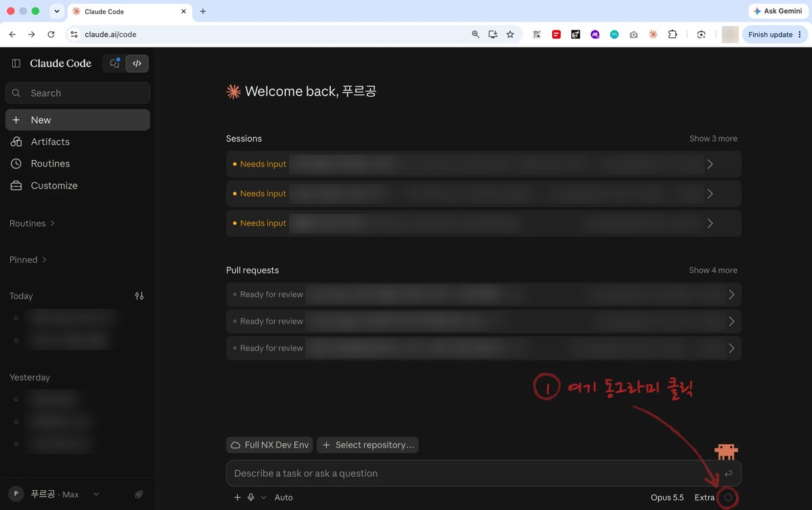Open the gray camera extension icon

pos(633,35)
